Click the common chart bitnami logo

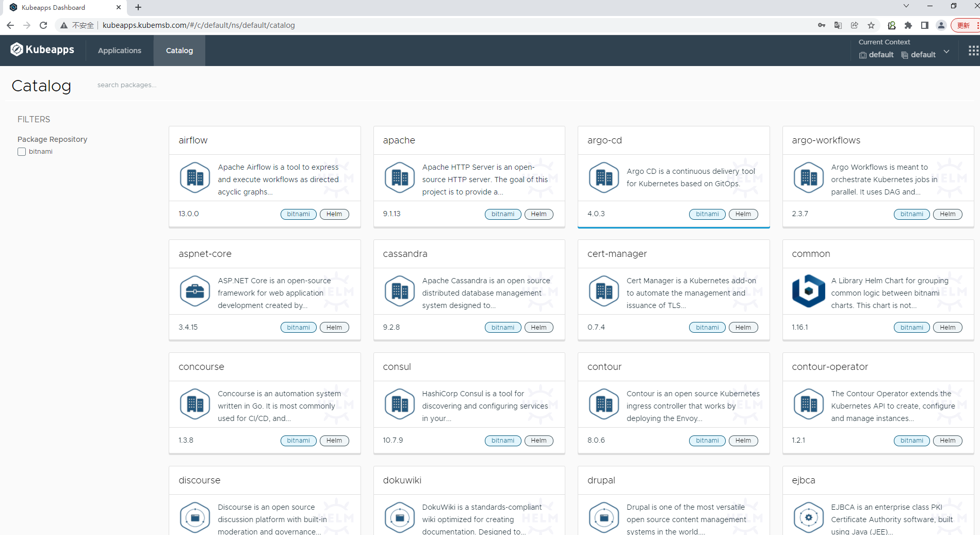tap(809, 291)
